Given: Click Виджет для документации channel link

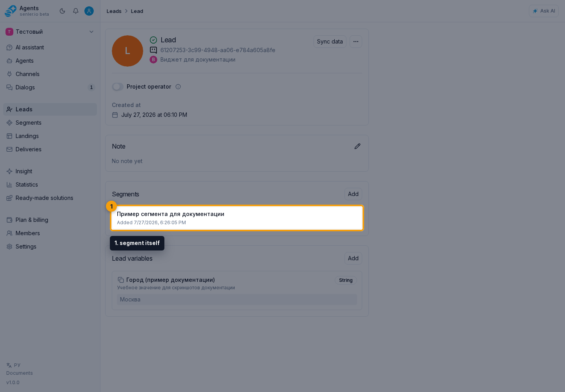Looking at the screenshot, I should [x=198, y=60].
